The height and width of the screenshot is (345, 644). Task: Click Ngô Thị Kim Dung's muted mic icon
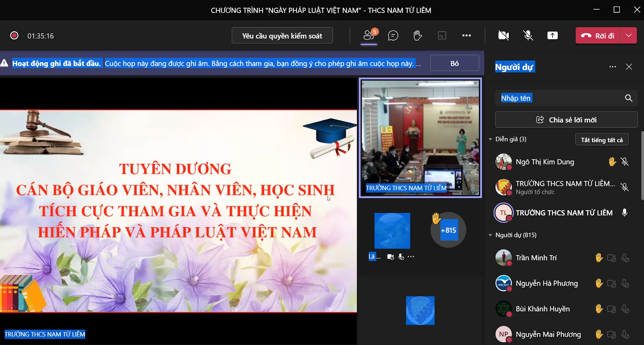(x=625, y=162)
